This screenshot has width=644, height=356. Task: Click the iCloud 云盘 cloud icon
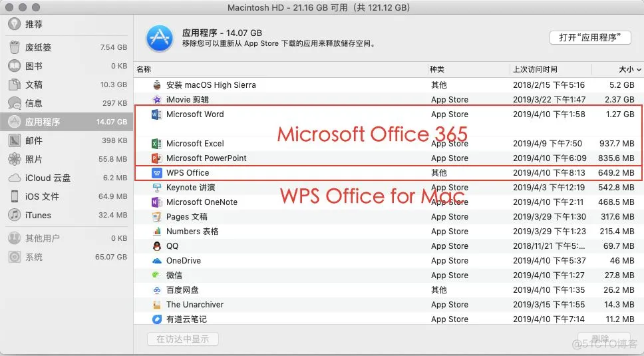coord(15,178)
